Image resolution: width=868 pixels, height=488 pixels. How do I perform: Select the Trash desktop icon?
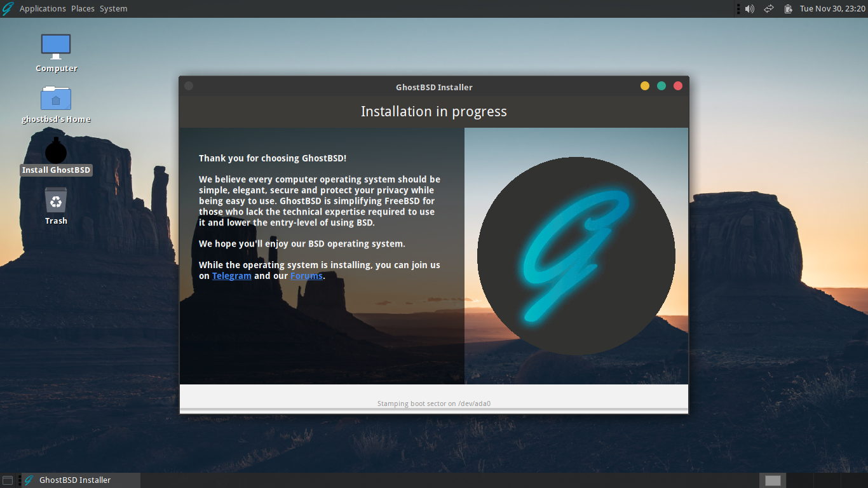pyautogui.click(x=56, y=200)
